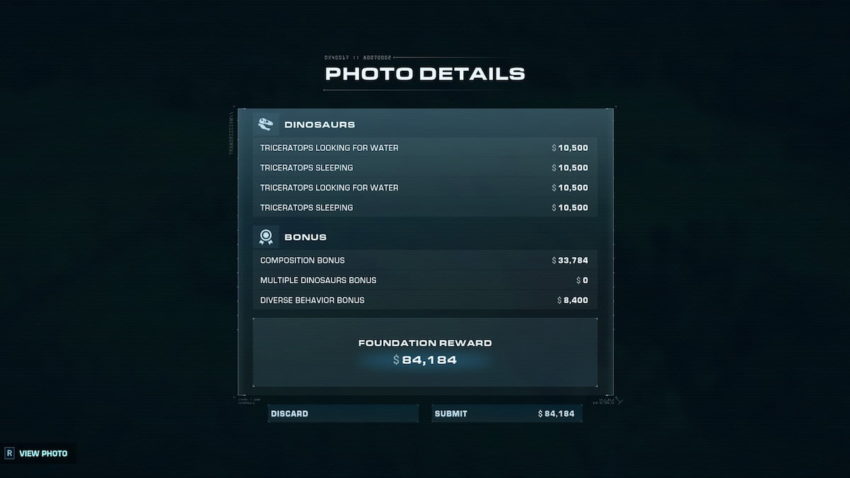Click the $8,400 diverse behavior value

coord(572,300)
